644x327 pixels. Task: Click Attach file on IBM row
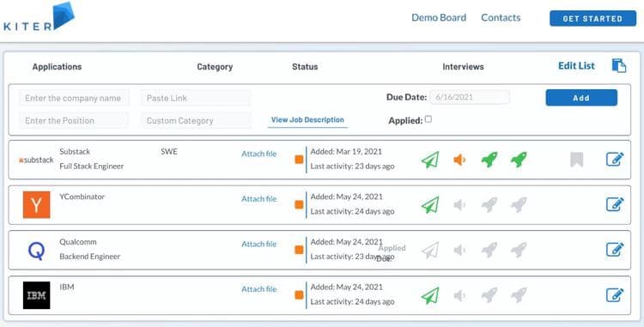point(258,289)
